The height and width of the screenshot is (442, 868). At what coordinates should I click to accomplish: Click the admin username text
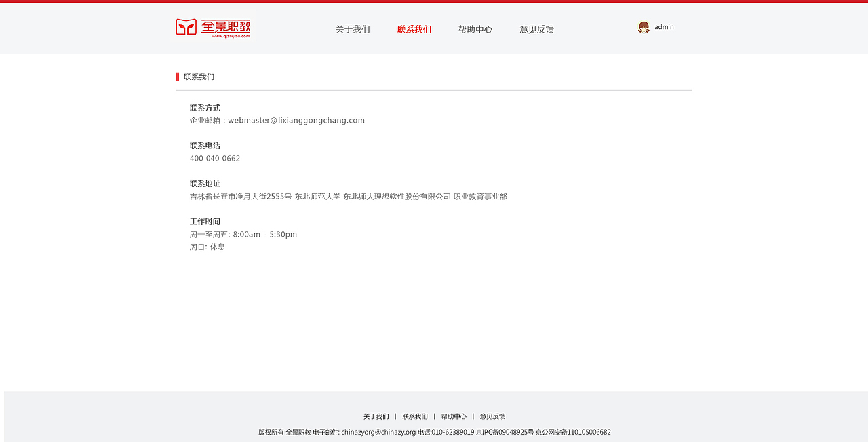[x=663, y=27]
